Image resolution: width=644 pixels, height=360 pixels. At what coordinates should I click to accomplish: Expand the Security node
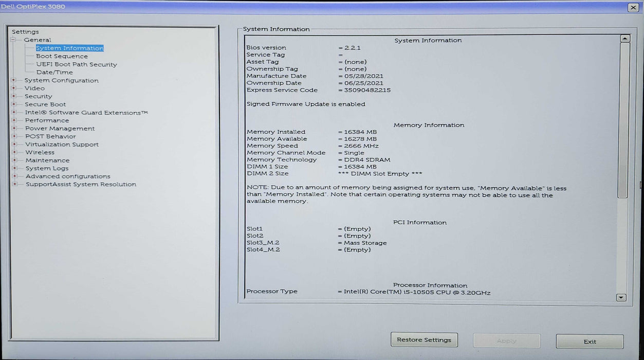[x=14, y=96]
